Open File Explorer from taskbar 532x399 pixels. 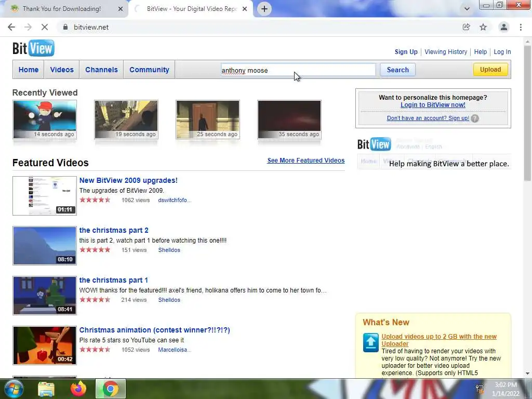click(x=46, y=389)
